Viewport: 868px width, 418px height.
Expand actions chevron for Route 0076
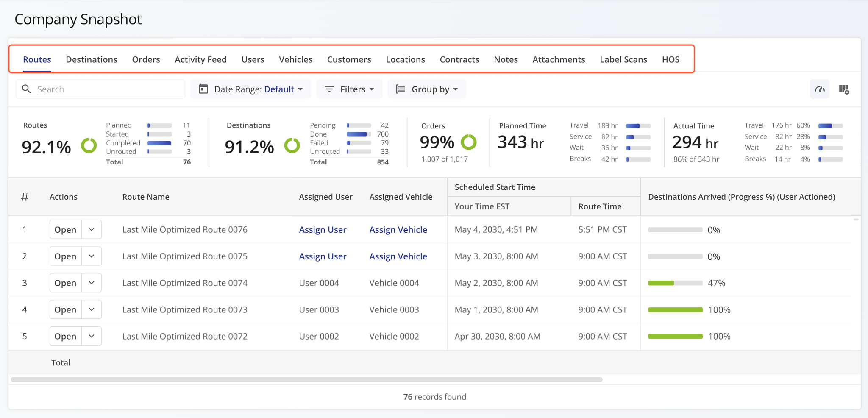[92, 229]
